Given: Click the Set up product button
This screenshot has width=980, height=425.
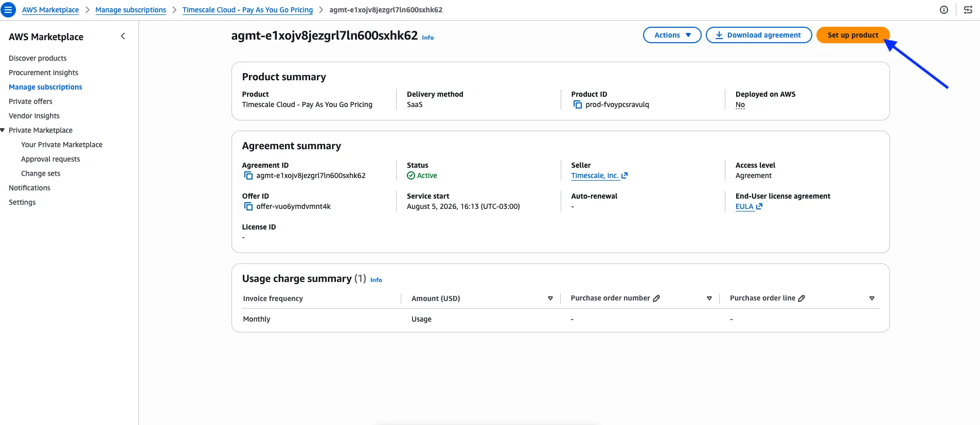Looking at the screenshot, I should (x=853, y=35).
